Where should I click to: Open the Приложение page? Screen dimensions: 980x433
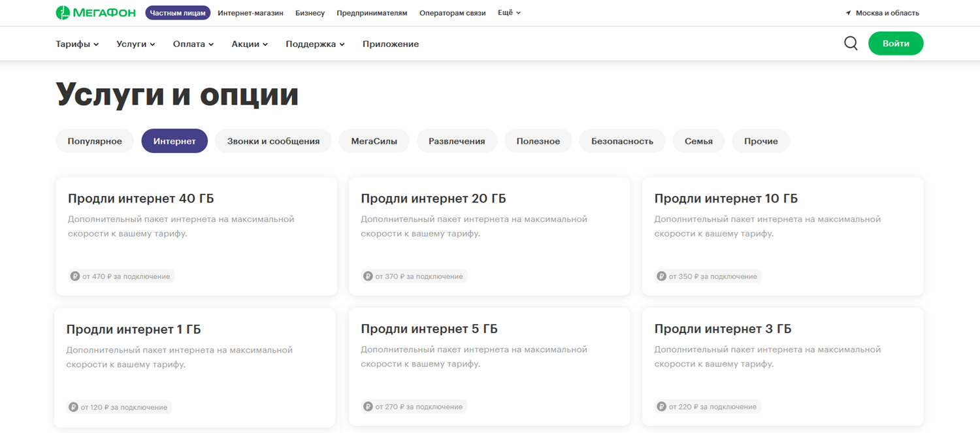pos(391,44)
